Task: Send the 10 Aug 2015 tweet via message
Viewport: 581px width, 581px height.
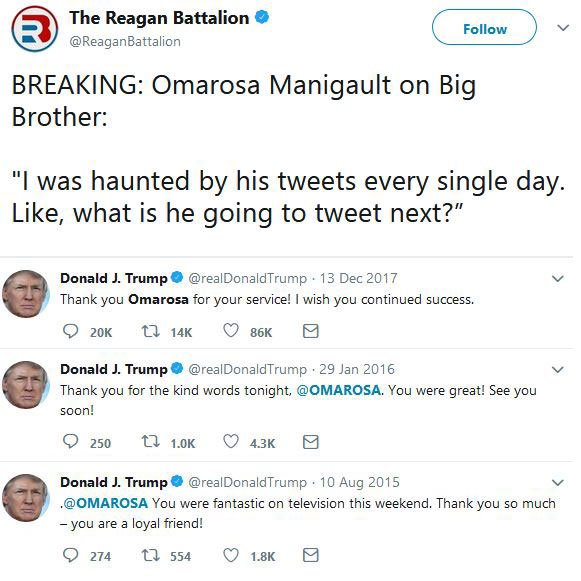Action: [x=311, y=555]
